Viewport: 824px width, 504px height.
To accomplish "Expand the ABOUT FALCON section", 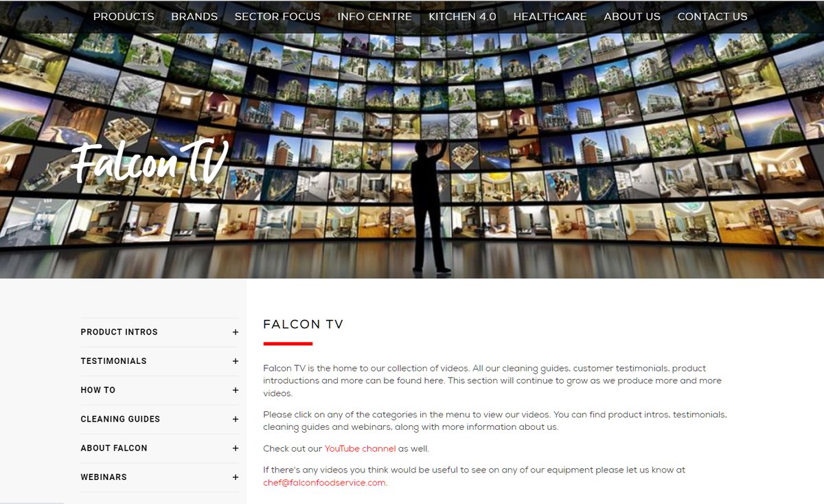I will (x=236, y=448).
